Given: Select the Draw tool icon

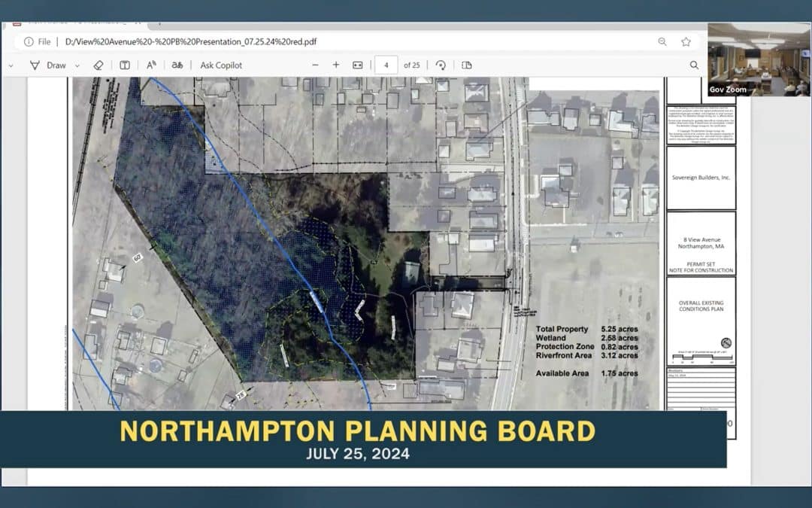Looking at the screenshot, I should [x=35, y=65].
